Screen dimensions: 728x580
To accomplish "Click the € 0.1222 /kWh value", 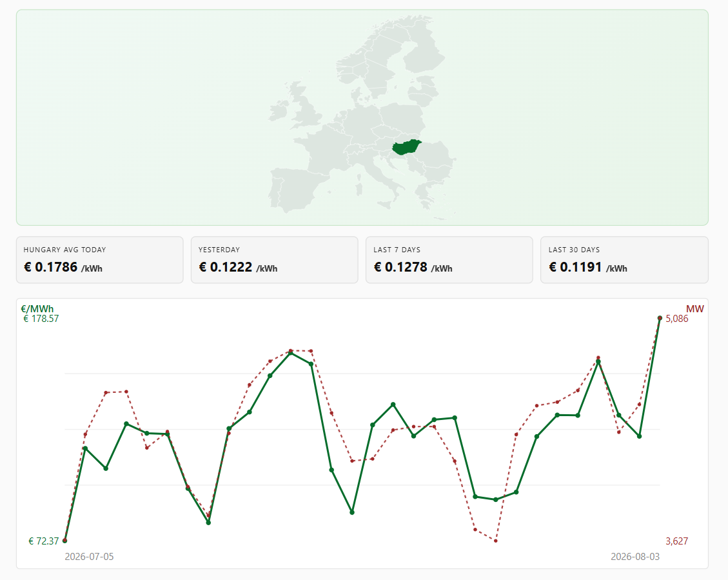I will (x=238, y=267).
